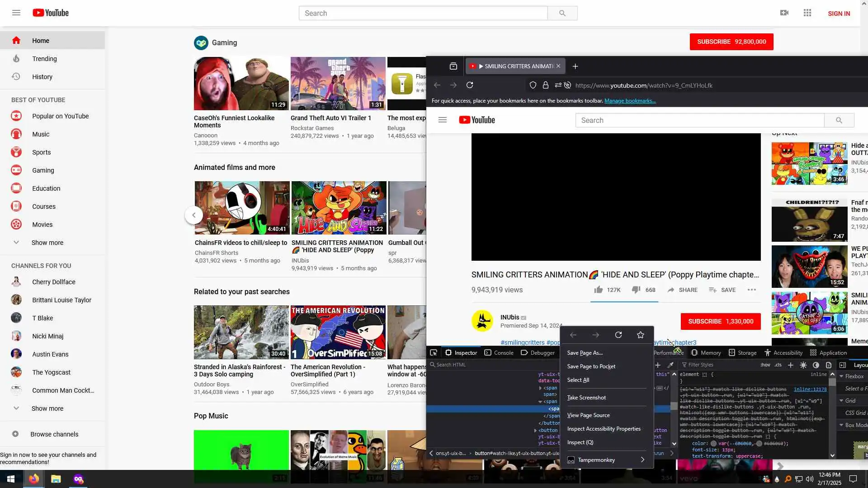This screenshot has width=868, height=488.
Task: Open the element picker in DevTools
Action: point(434,353)
